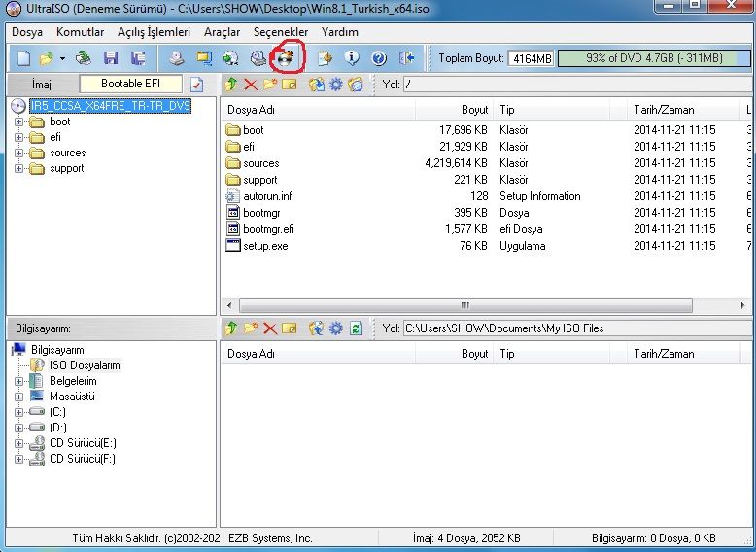Click the rename icon in image pane toolbar
Screen dimensions: 756x552
290,85
